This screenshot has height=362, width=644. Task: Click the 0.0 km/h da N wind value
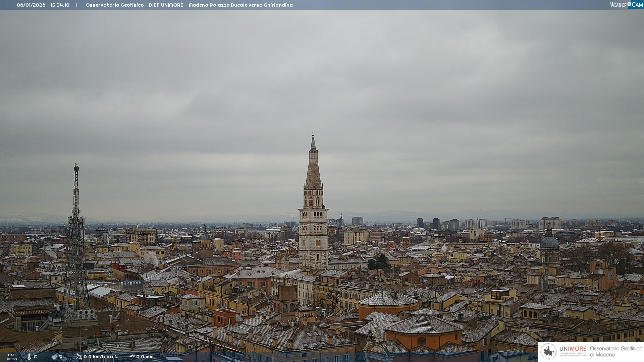101,357
